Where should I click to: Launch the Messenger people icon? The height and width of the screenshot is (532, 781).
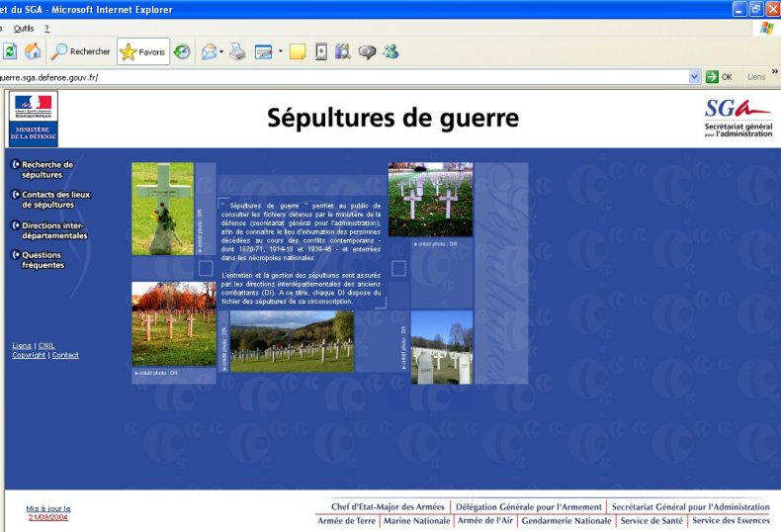(x=391, y=51)
